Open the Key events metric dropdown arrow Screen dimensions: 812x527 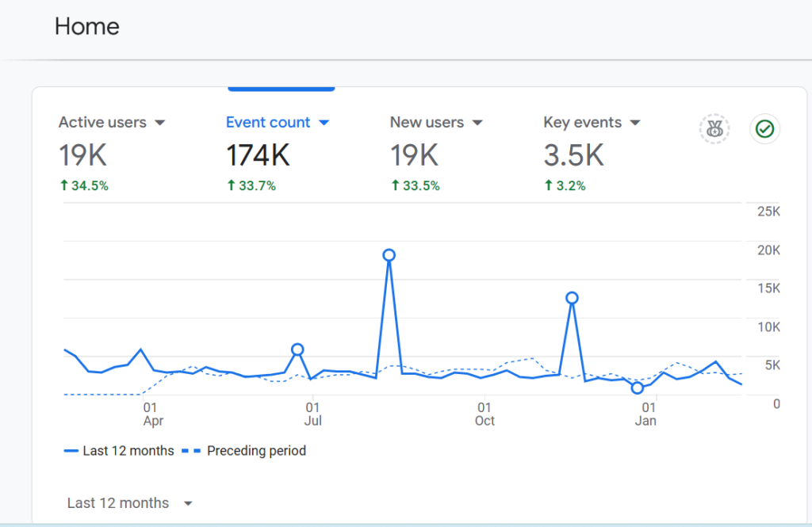pyautogui.click(x=635, y=123)
